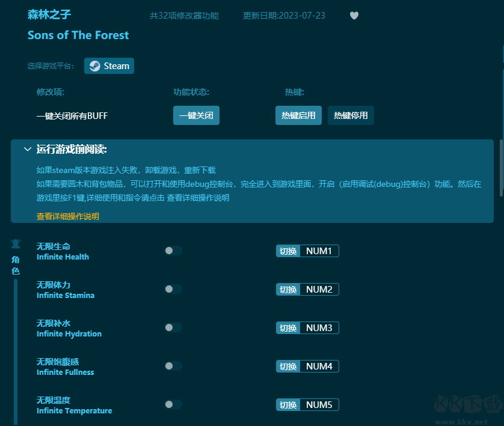
Task: Toggle Infinite Stamina switch
Action: (x=173, y=289)
